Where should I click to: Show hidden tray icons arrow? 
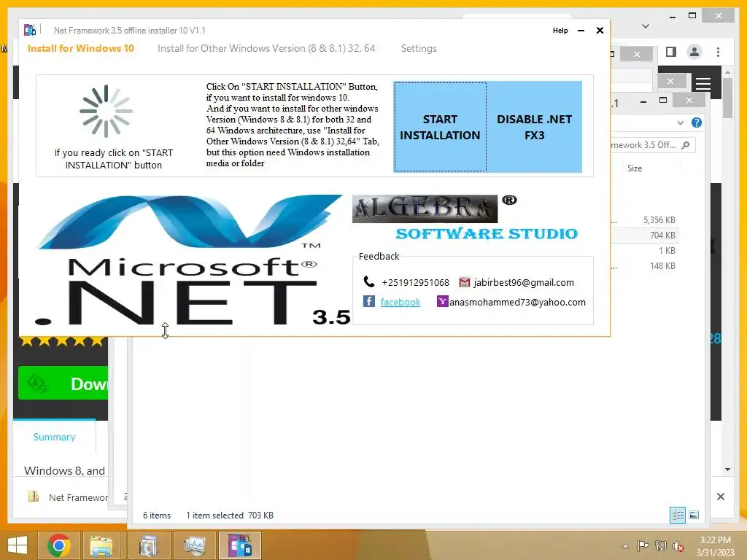click(625, 546)
